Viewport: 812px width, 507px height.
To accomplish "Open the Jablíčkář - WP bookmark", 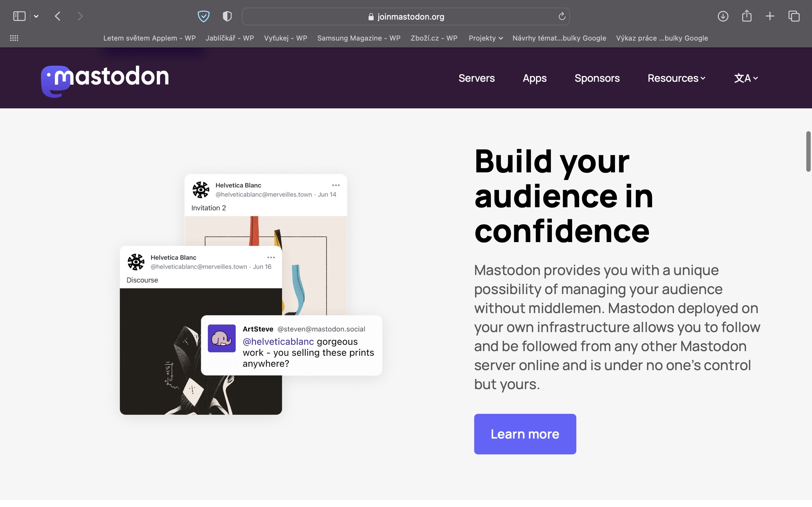I will 230,38.
